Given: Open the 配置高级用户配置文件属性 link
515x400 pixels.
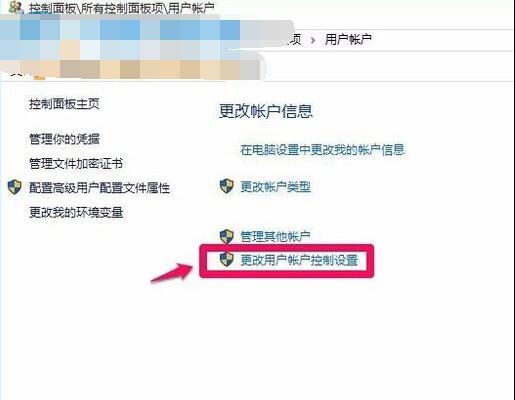Looking at the screenshot, I should pos(100,188).
